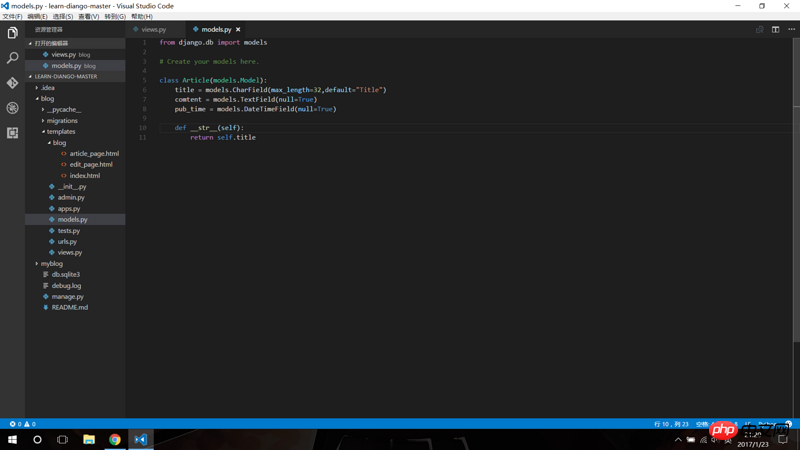Open db.sqlite3 in the file tree
This screenshot has height=450, width=800.
click(75, 274)
